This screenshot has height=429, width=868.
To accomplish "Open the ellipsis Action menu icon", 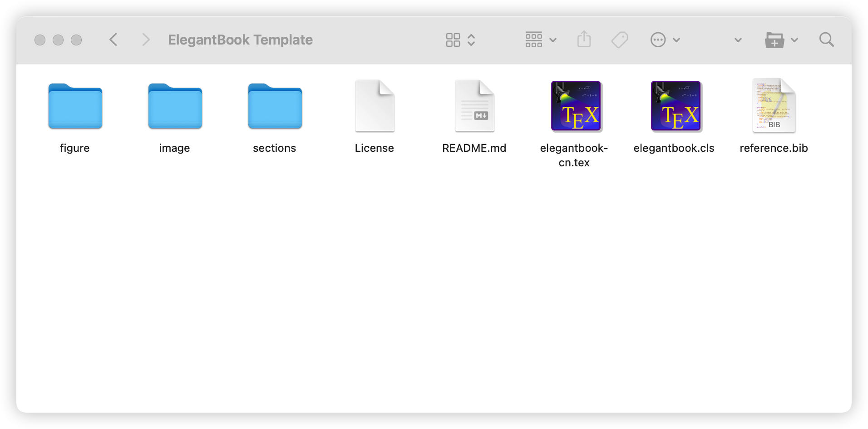I will (x=658, y=40).
